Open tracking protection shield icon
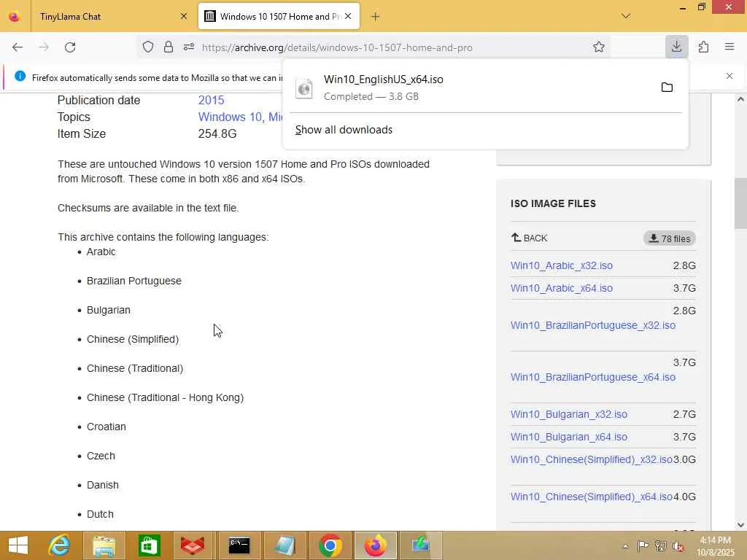Image resolution: width=747 pixels, height=560 pixels. 148,47
